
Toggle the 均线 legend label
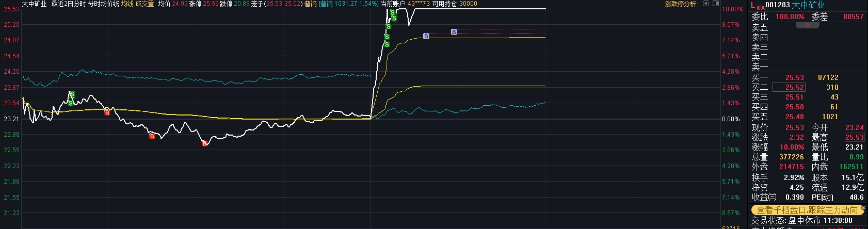pyautogui.click(x=127, y=4)
